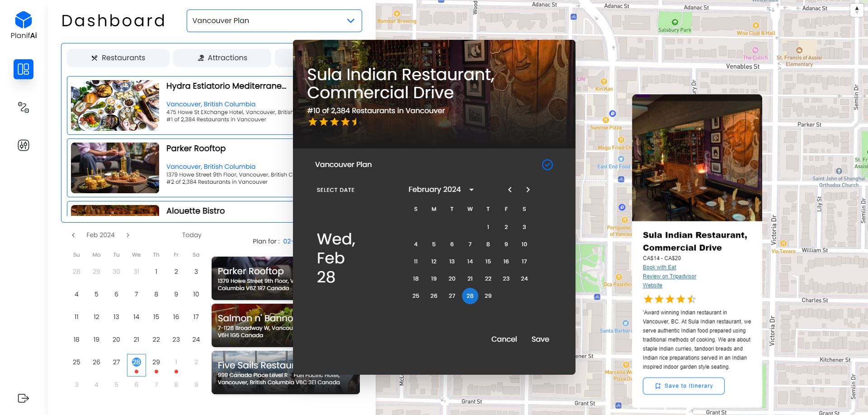Click the map compass north control
The height and width of the screenshot is (415, 868).
point(857,10)
